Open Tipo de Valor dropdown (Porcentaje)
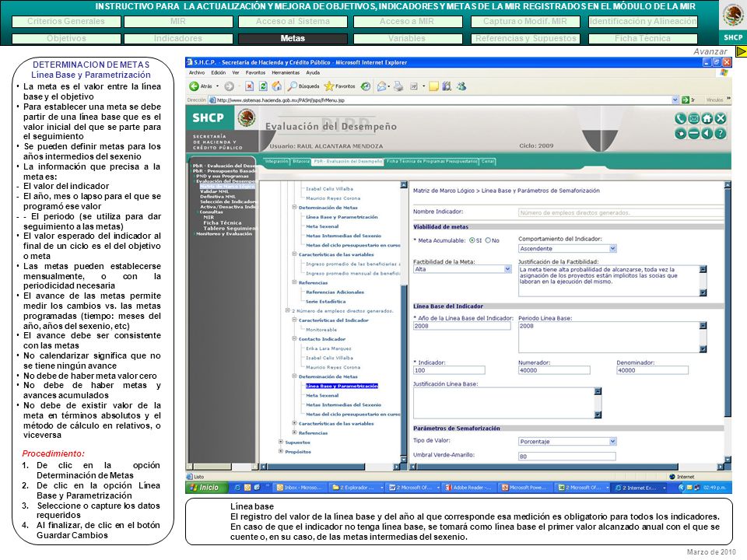The height and width of the screenshot is (560, 747). point(567,442)
